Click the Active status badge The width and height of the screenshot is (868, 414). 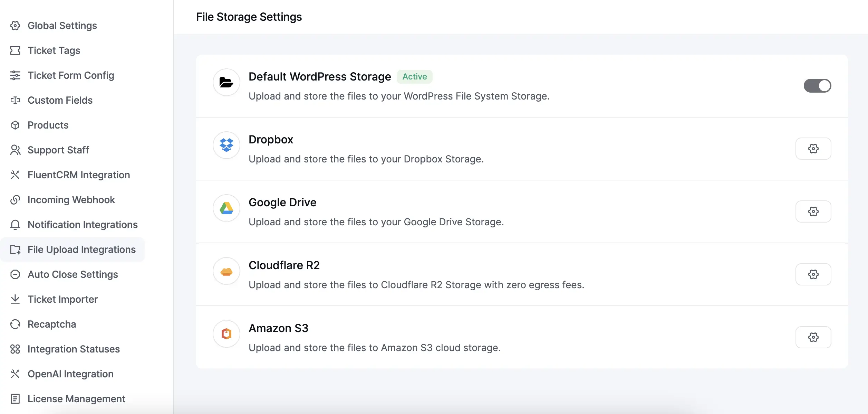(x=414, y=76)
